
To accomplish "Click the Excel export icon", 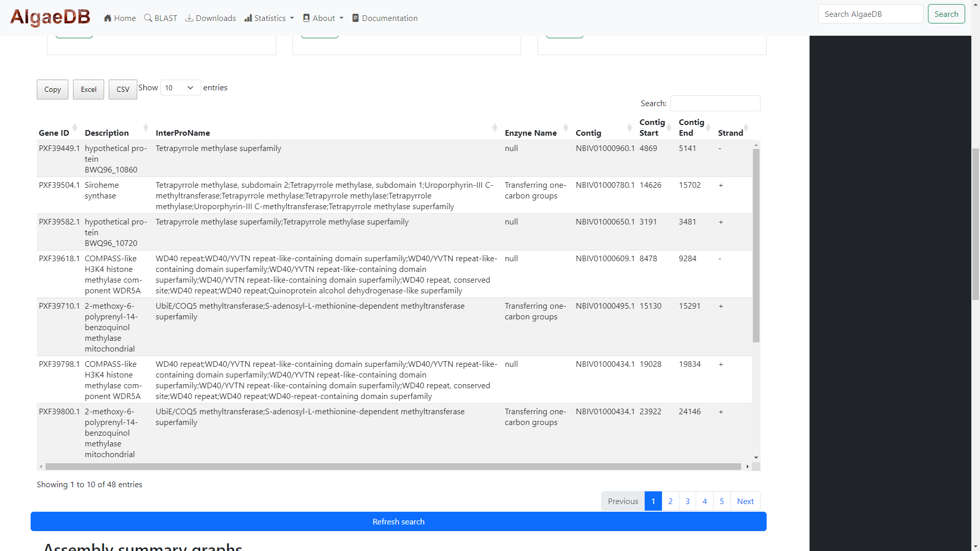I will (88, 89).
